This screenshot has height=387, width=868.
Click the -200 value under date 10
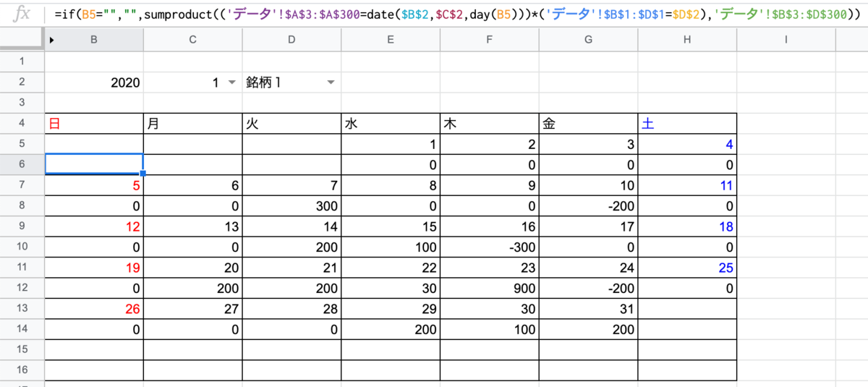[588, 205]
